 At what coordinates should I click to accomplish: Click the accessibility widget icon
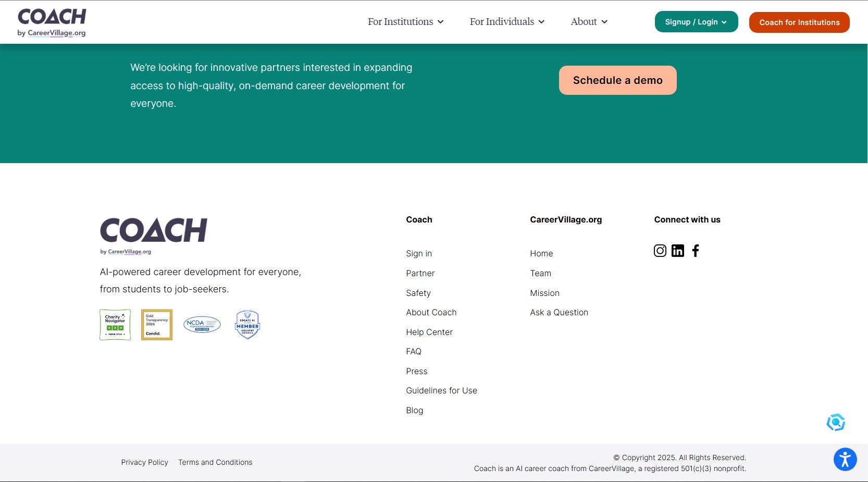845,459
